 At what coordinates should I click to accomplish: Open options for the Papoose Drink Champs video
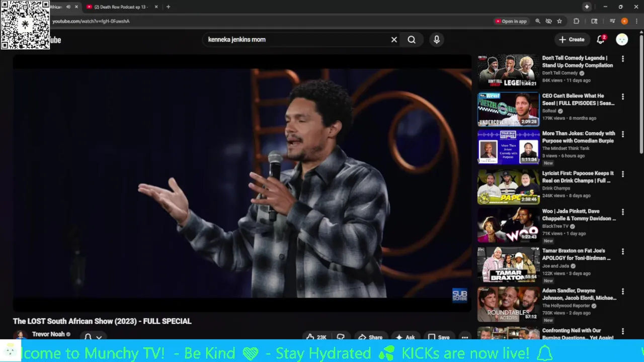623,174
